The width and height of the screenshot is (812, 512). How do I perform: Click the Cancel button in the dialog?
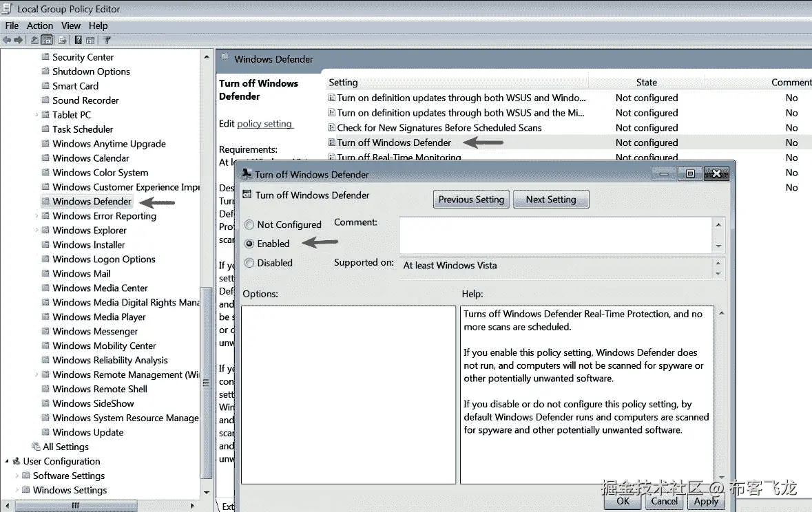coord(665,500)
